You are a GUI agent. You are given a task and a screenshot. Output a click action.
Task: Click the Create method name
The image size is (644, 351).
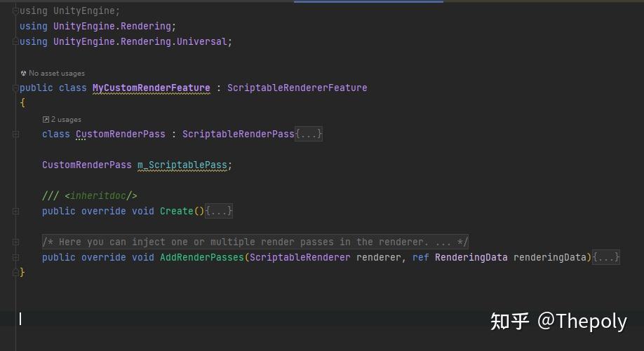tap(177, 211)
